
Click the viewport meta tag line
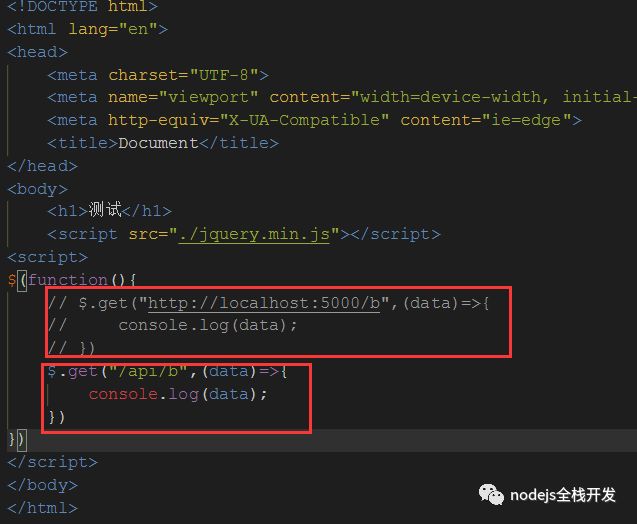pyautogui.click(x=341, y=97)
